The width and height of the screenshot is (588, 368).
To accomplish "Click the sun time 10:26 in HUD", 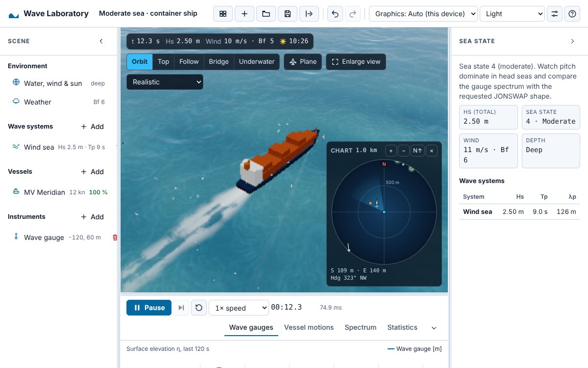I will pyautogui.click(x=294, y=41).
